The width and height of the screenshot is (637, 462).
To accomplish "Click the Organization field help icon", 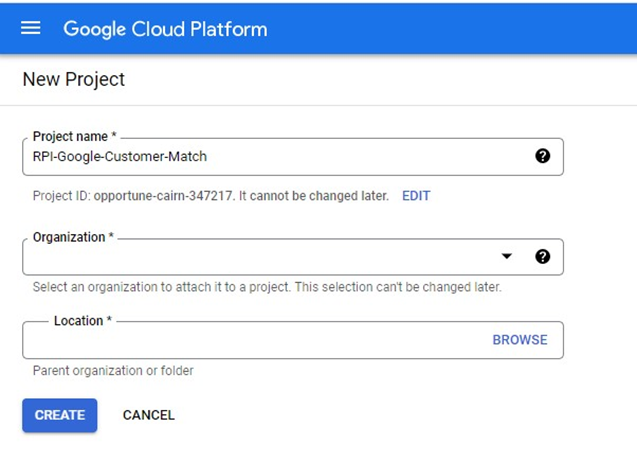I will [542, 257].
